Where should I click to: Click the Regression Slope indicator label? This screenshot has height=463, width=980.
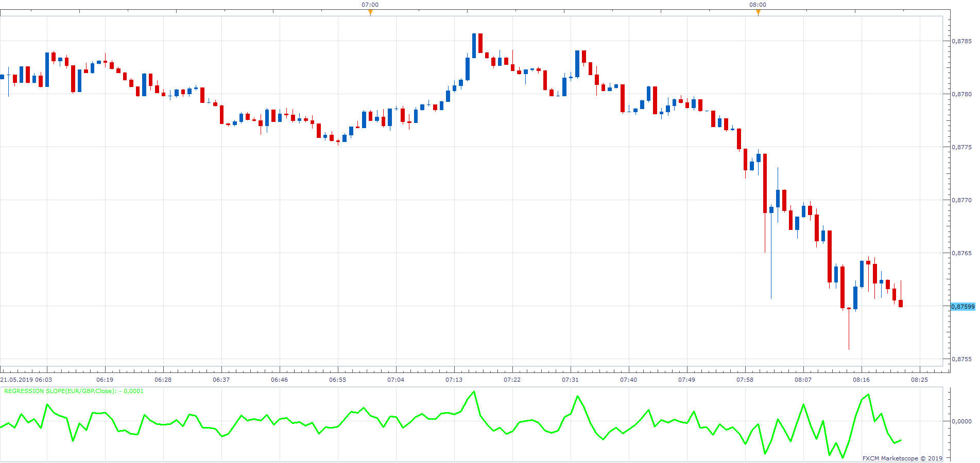coord(74,391)
